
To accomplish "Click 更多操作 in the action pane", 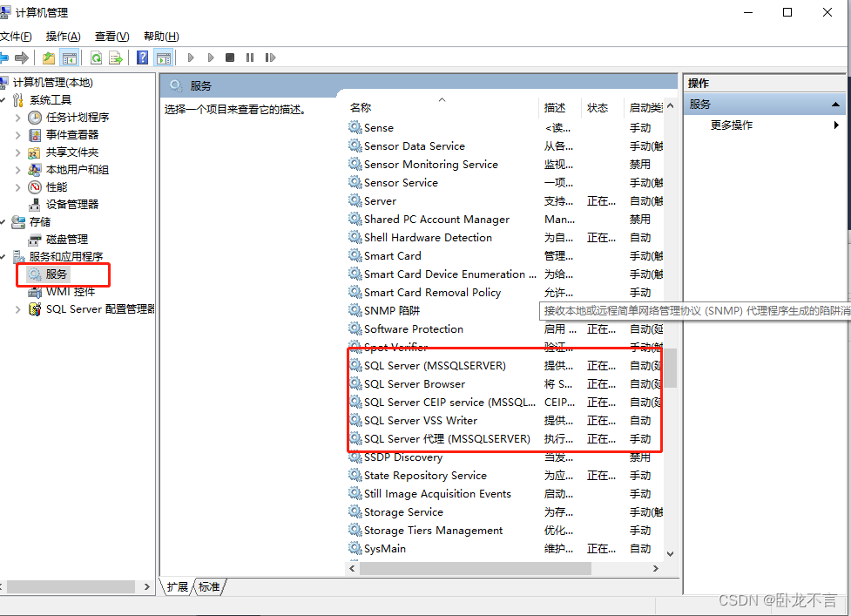I will click(732, 125).
